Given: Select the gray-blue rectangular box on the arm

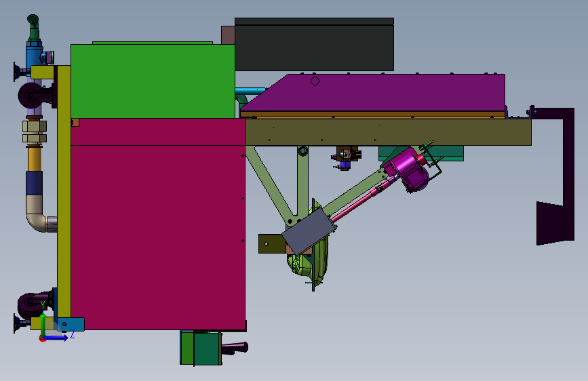Looking at the screenshot, I should tap(309, 231).
